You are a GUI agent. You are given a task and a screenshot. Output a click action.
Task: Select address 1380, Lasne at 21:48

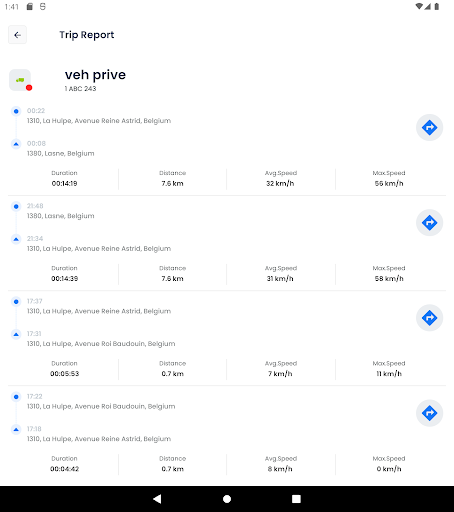click(x=61, y=216)
